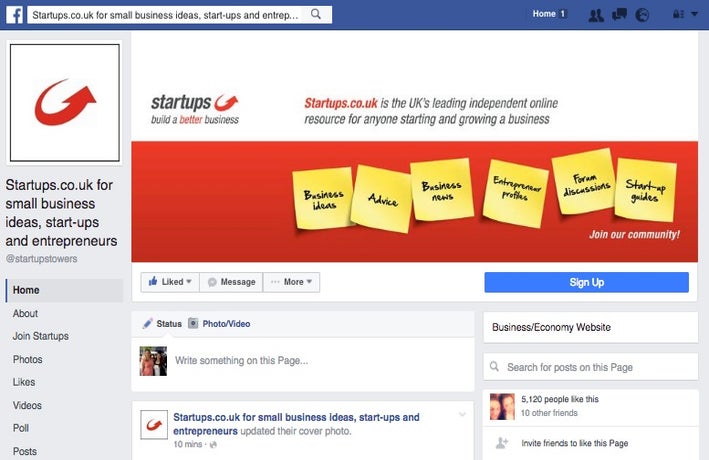The width and height of the screenshot is (709, 460).
Task: Click the Facebook logo icon
Action: click(x=15, y=15)
